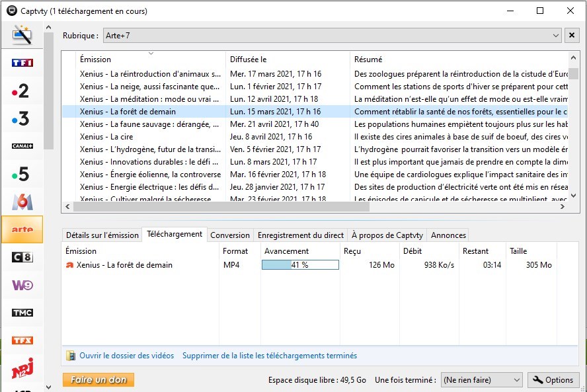
Task: Click program list scroll-down arrow
Action: [x=573, y=196]
